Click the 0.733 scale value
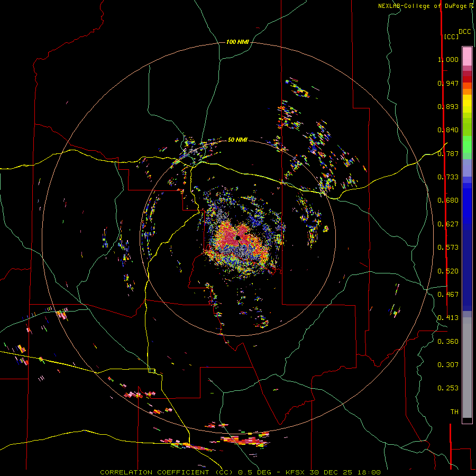Image resolution: width=476 pixels, height=476 pixels. pyautogui.click(x=448, y=177)
